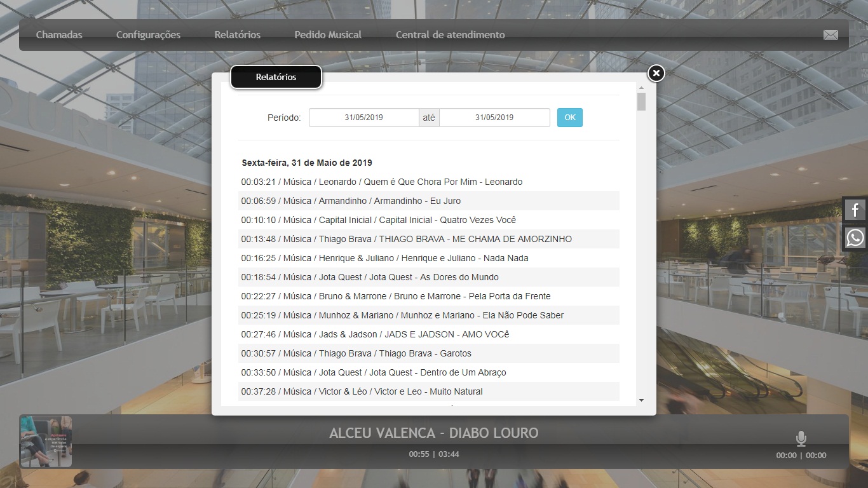Click the Facebook icon on right edge
This screenshot has width=868, height=488.
point(855,210)
